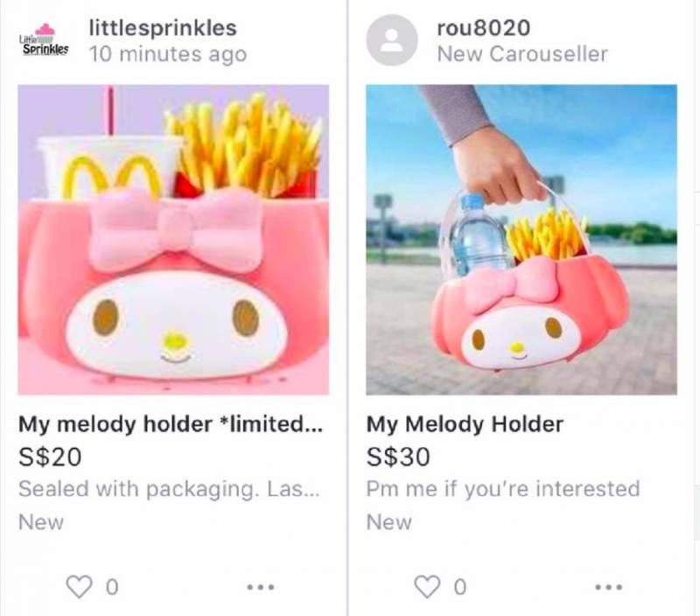The width and height of the screenshot is (700, 616).
Task: Open 'Pm me if you're interested' description
Action: click(x=503, y=489)
